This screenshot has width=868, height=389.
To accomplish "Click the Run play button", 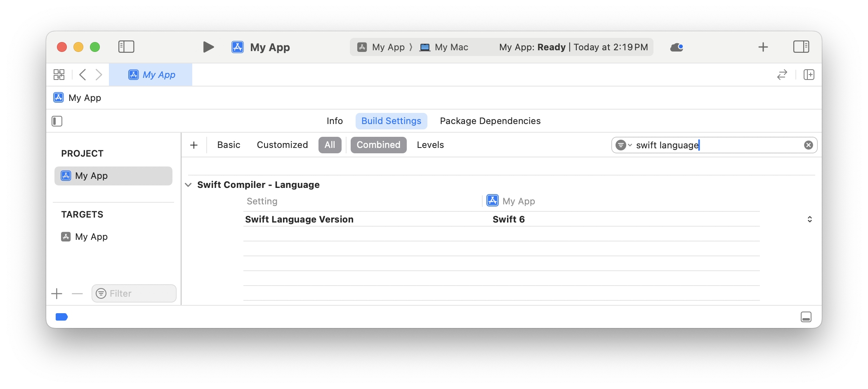I will point(208,47).
